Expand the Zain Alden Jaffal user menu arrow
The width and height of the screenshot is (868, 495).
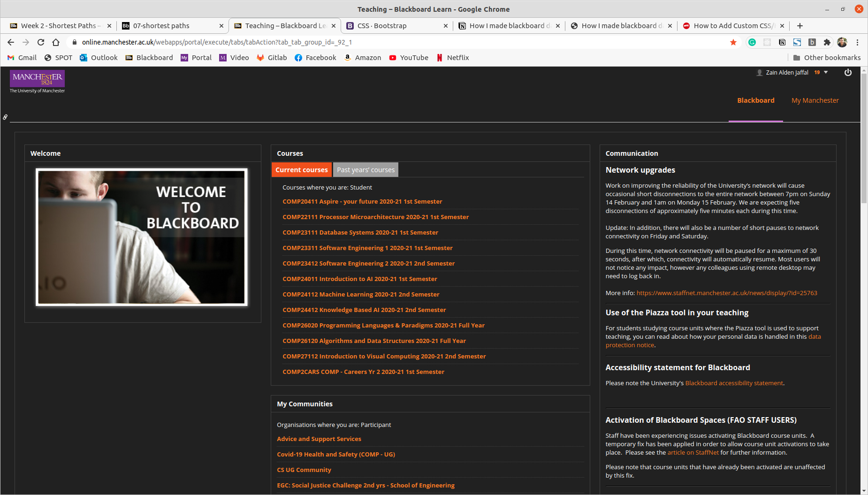(826, 72)
